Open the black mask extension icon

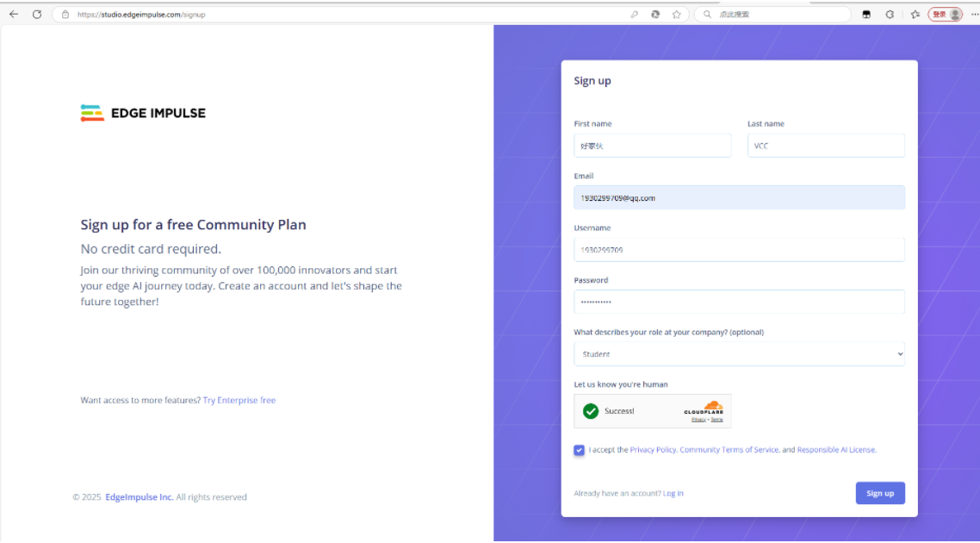866,14
